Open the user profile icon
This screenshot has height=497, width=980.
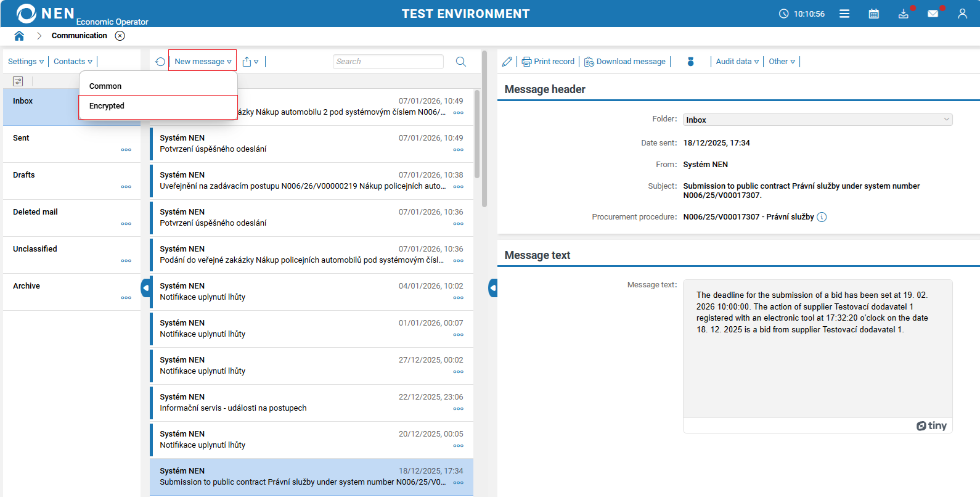pyautogui.click(x=963, y=14)
